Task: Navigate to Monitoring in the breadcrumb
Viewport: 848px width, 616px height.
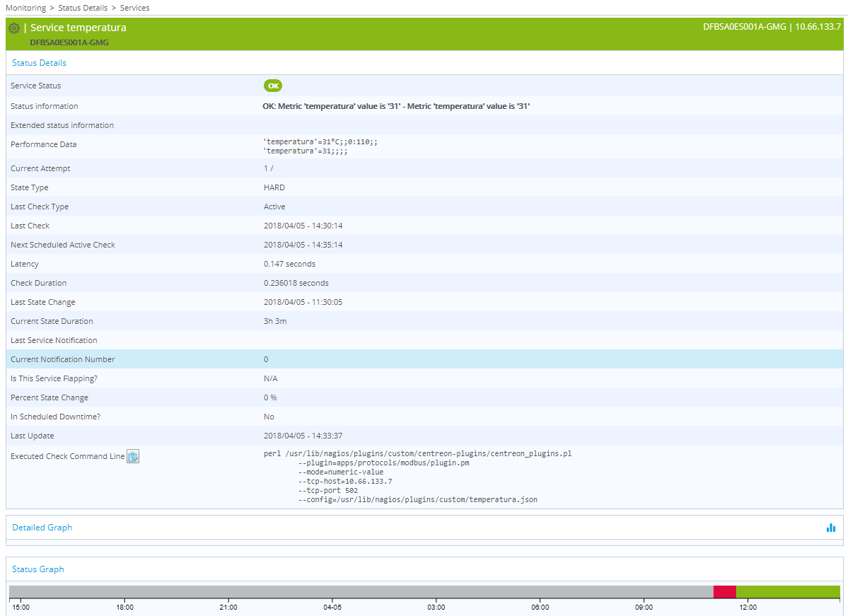Action: pyautogui.click(x=25, y=8)
